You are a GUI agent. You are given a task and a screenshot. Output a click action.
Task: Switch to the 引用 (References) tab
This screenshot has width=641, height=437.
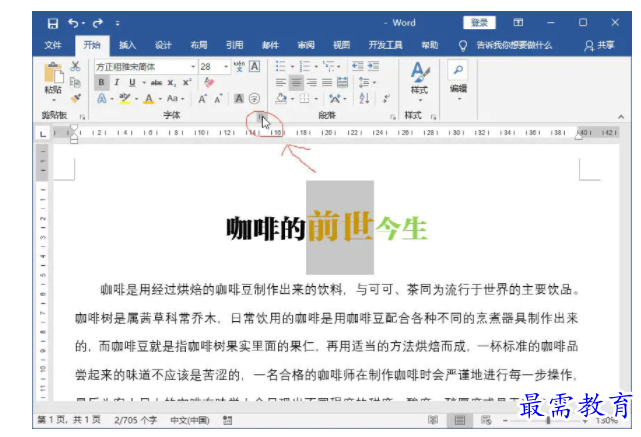pyautogui.click(x=234, y=45)
